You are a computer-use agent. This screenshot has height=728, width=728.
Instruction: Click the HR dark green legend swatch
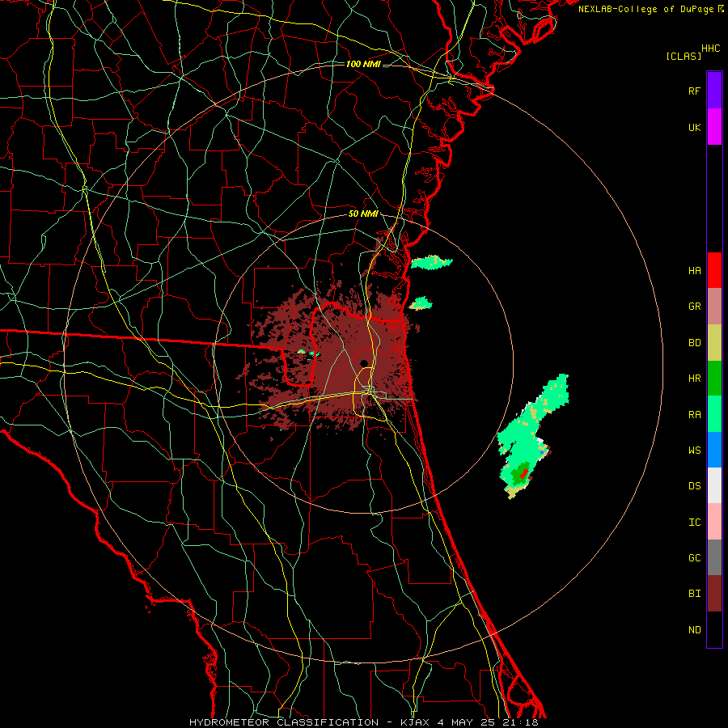click(714, 379)
